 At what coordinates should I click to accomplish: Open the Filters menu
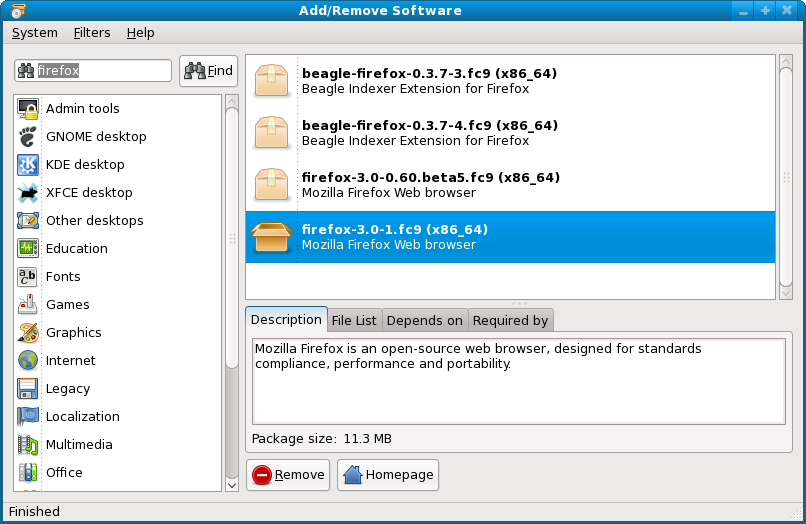point(91,33)
